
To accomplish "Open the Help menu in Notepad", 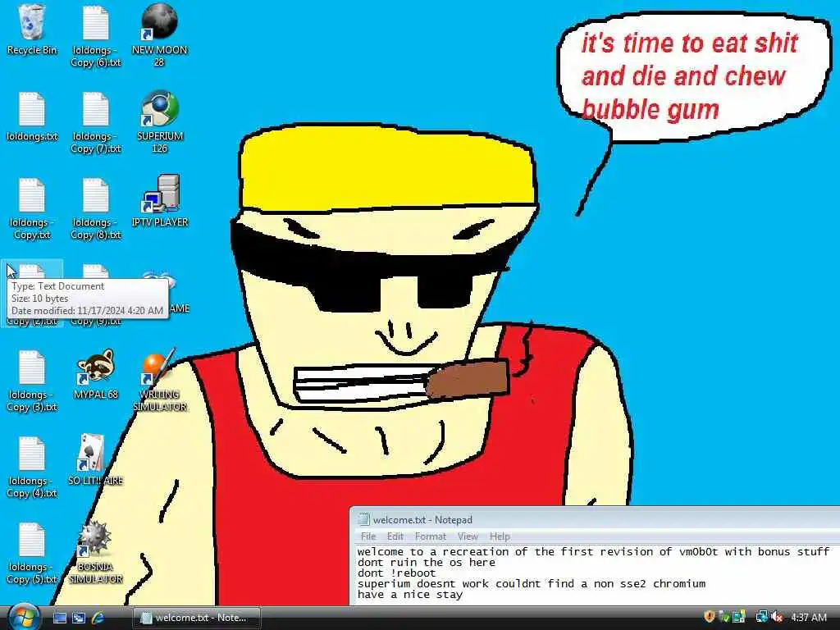I will [500, 536].
